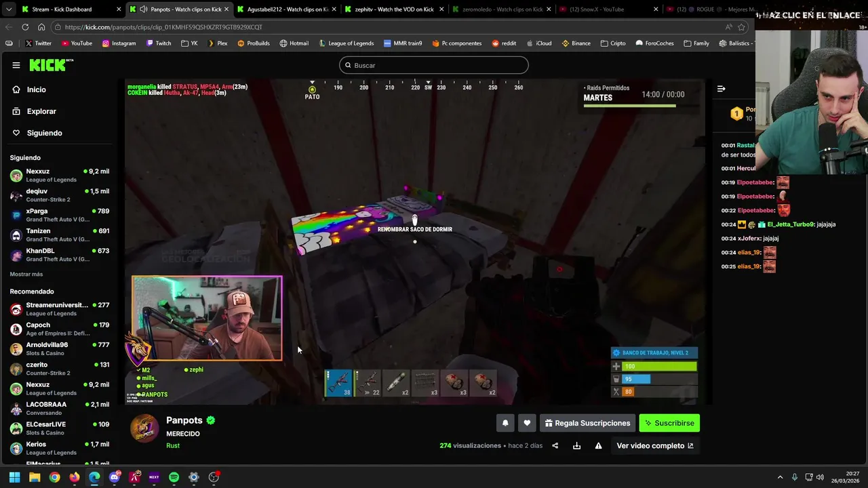Image resolution: width=868 pixels, height=488 pixels.
Task: Open the Plex bookmark
Action: 217,43
